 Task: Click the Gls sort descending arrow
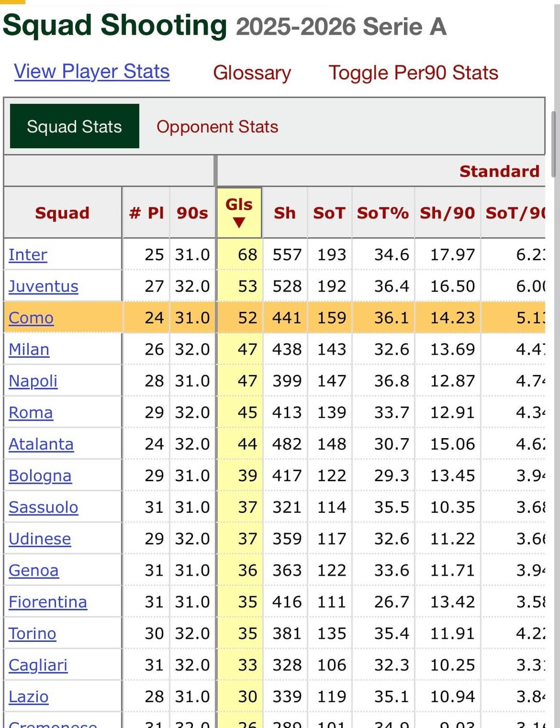click(239, 223)
